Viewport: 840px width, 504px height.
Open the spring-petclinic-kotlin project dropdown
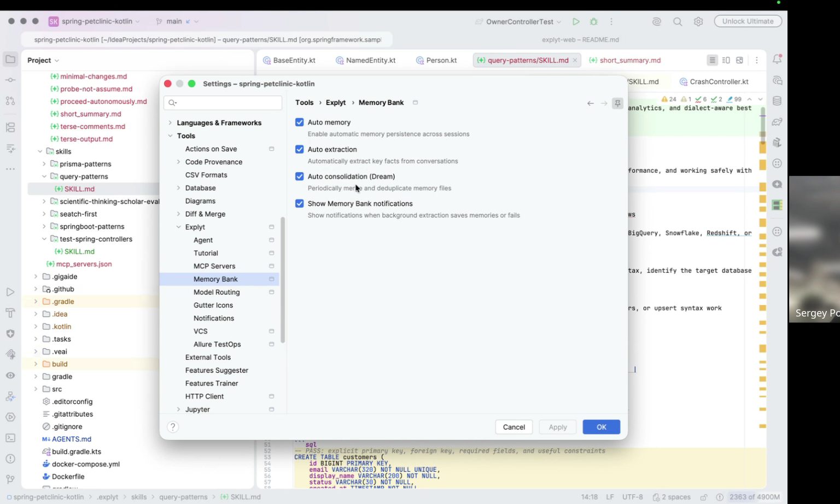coord(94,21)
